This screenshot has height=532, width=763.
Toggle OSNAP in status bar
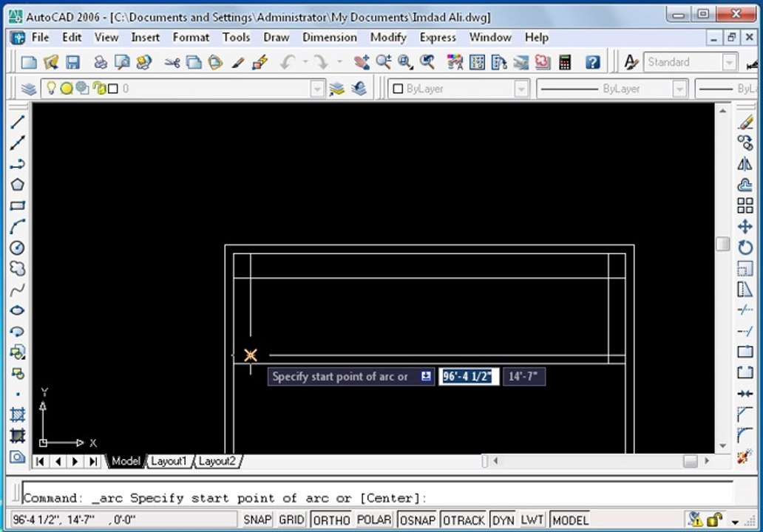pos(418,520)
